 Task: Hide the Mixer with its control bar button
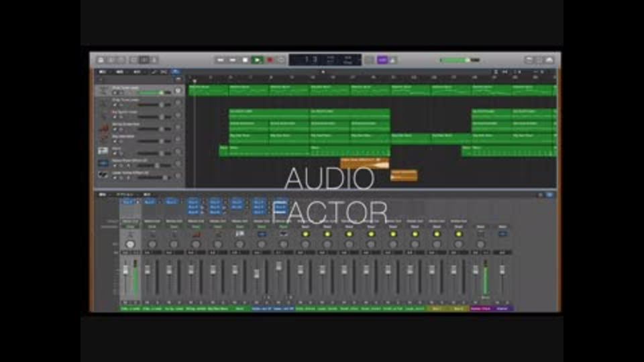point(144,60)
